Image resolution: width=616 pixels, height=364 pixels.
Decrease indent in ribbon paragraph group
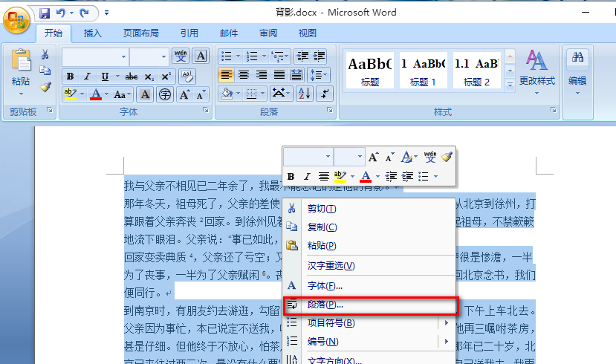pyautogui.click(x=302, y=56)
